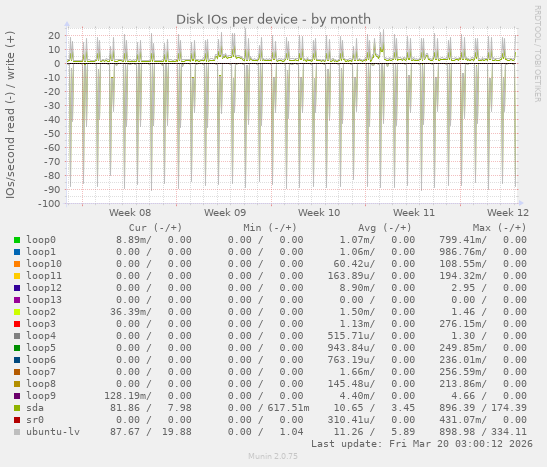Click the loop10 orange legend swatch
The image size is (547, 467).
(17, 264)
